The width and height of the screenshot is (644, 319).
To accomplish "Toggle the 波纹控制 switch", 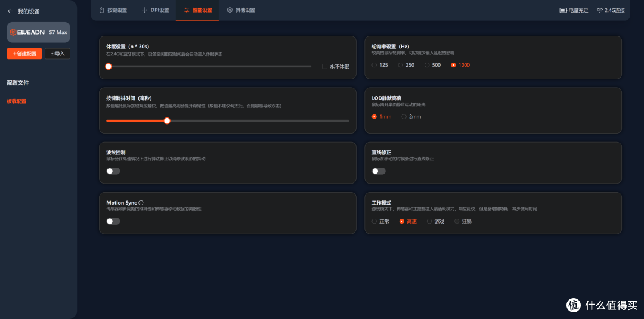I will 113,171.
